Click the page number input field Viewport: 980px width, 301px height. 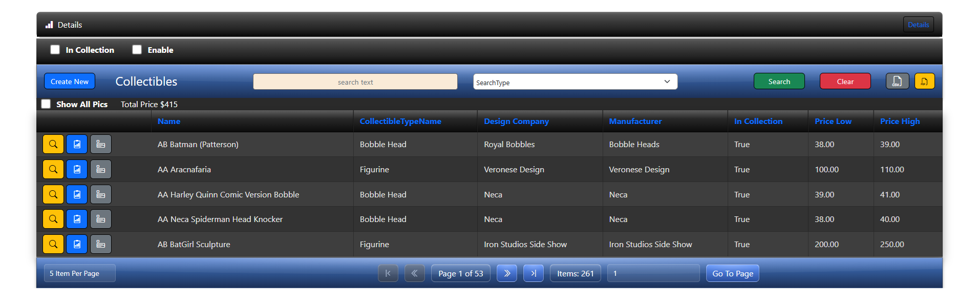click(653, 273)
